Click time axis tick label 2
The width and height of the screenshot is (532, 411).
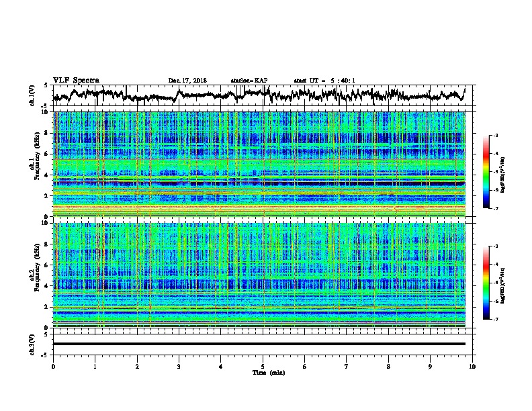tap(137, 367)
